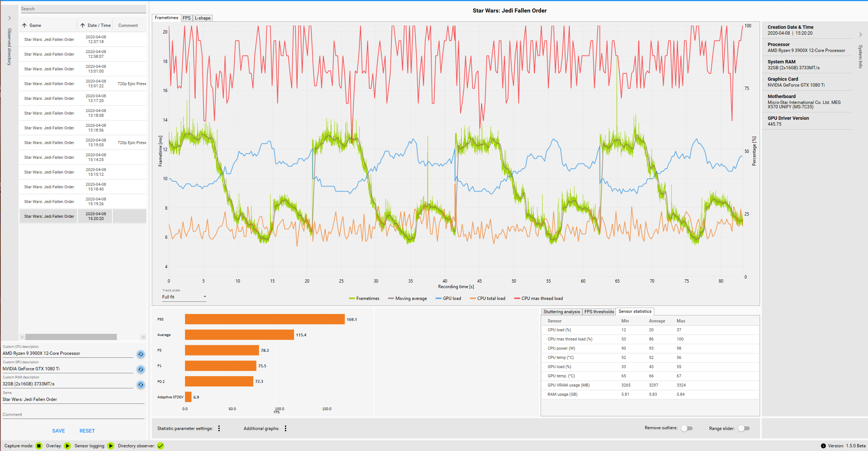Screen dimensions: 868x451
Task: Toggle CPU max thread load legend entry
Action: pos(538,298)
